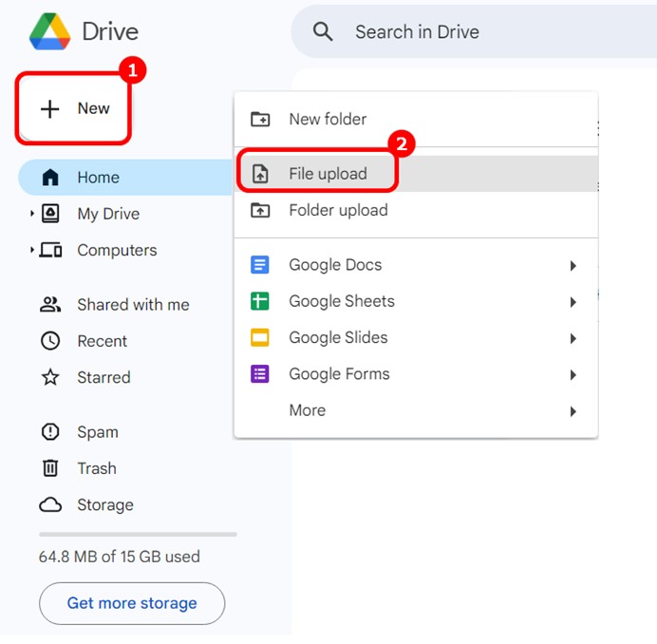Click the My Drive icon
The width and height of the screenshot is (657, 644).
point(50,214)
